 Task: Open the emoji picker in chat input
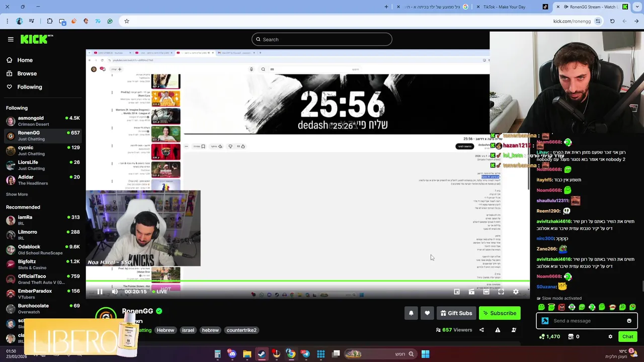pyautogui.click(x=629, y=321)
